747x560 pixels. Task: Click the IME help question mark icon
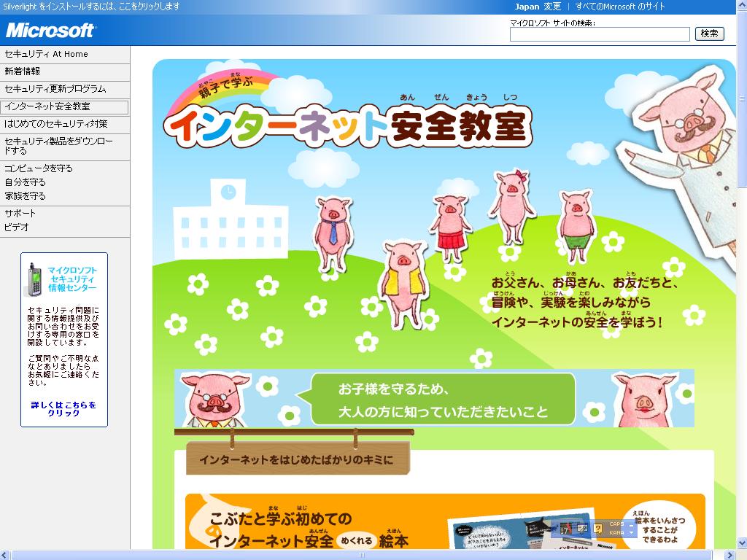point(598,529)
